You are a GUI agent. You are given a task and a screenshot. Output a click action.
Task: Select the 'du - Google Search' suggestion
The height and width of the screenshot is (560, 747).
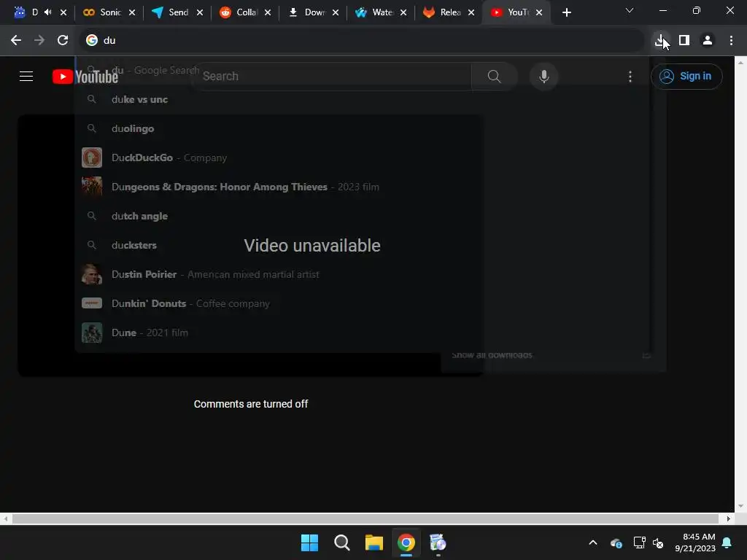point(362,71)
